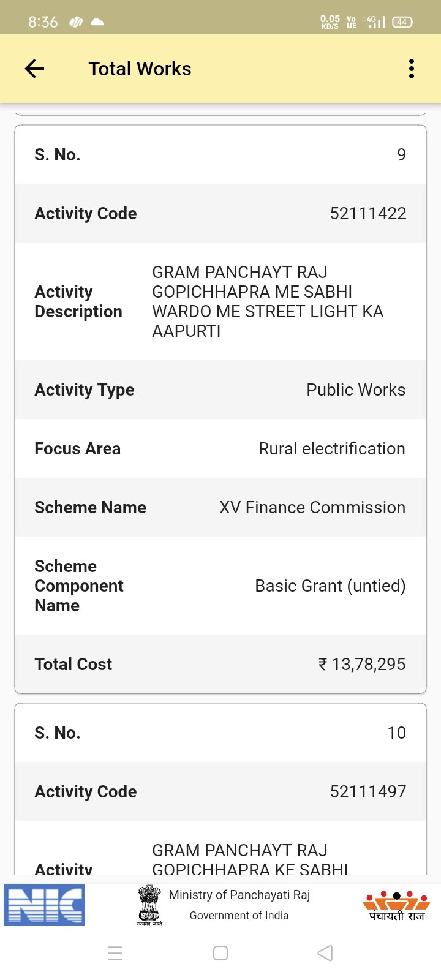Tap the back arrow icon
This screenshot has width=441, height=980.
pos(34,69)
